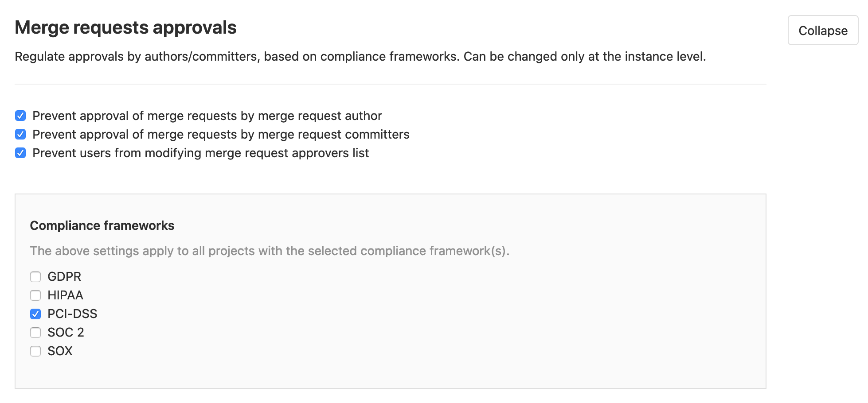Click label 'Prevent users from modifying... approvers list'

pyautogui.click(x=200, y=153)
